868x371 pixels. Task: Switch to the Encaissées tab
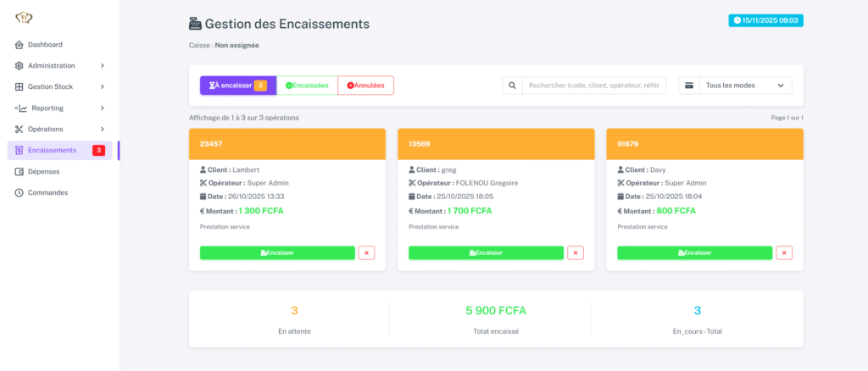[307, 86]
